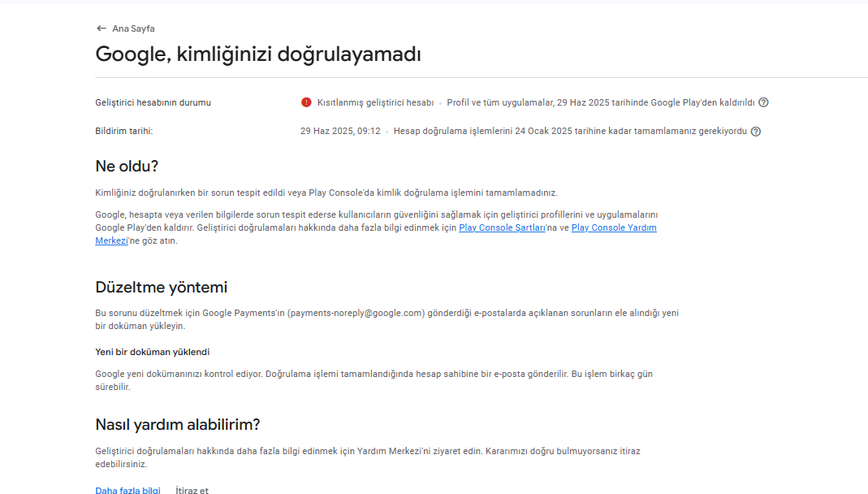868x494 pixels.
Task: Click the Profil ve tüm uygulamalar removal notice
Action: click(x=601, y=102)
